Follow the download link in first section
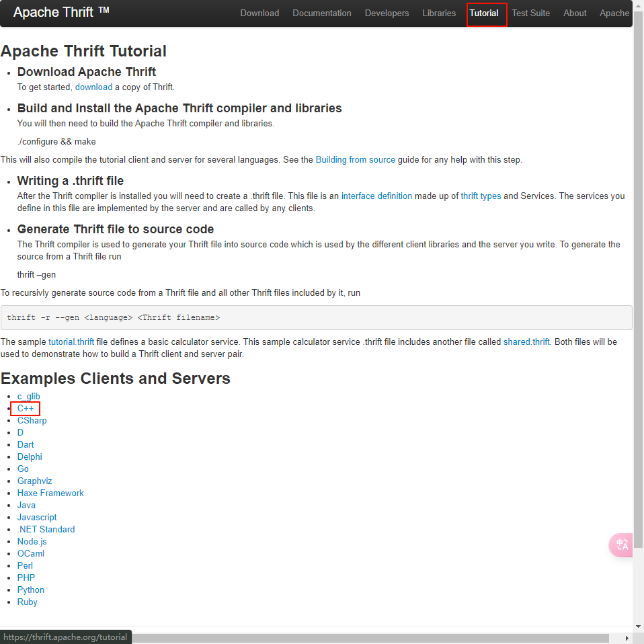 (93, 87)
